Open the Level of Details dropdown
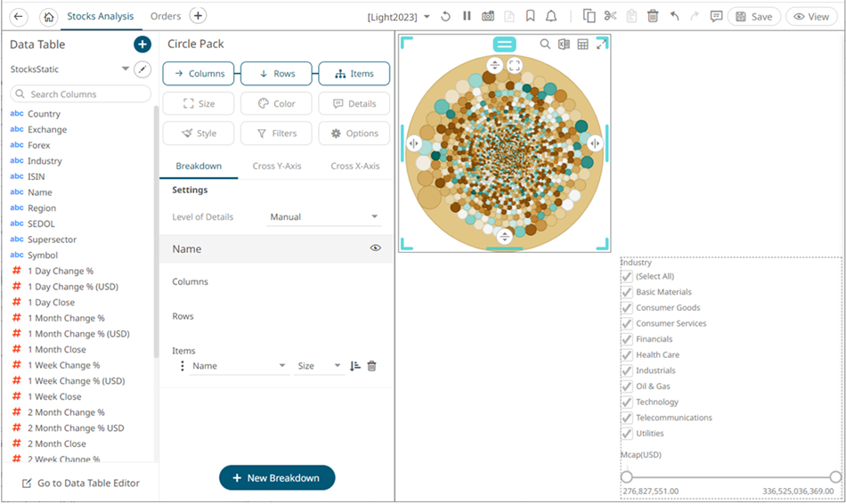The image size is (846, 504). (325, 216)
